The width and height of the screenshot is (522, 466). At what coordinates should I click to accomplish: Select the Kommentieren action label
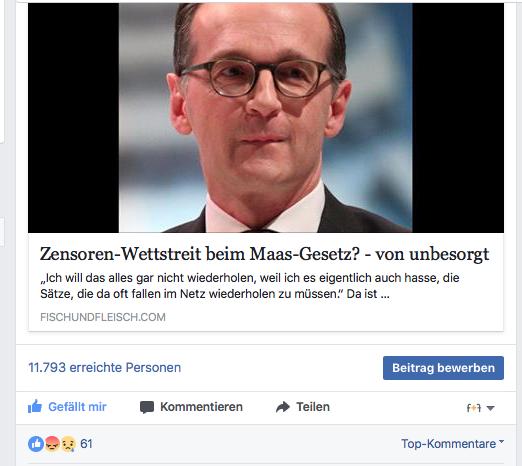point(201,407)
